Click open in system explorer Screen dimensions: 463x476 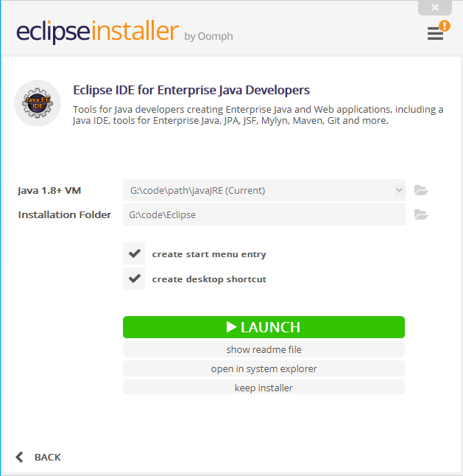264,368
